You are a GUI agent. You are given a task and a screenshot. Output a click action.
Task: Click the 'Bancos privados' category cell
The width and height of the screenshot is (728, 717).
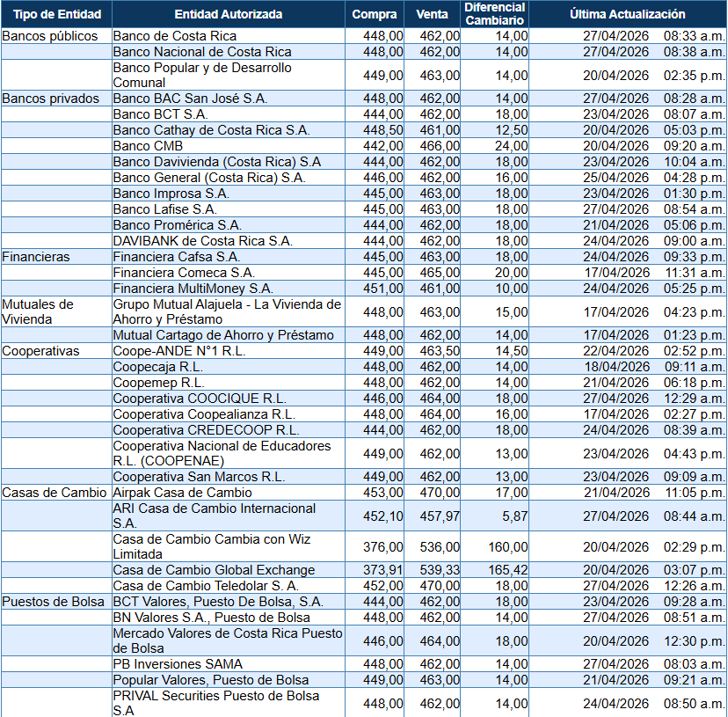click(51, 99)
